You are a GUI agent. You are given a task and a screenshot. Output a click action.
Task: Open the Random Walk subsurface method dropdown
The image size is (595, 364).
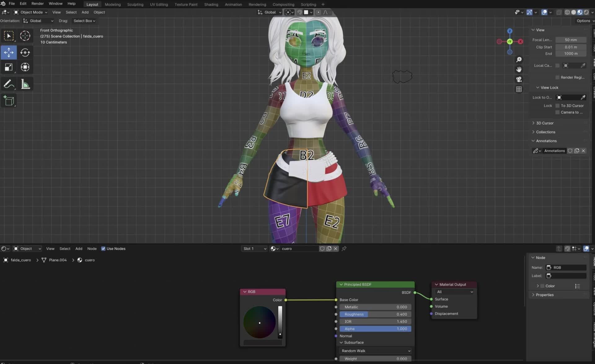pos(375,351)
